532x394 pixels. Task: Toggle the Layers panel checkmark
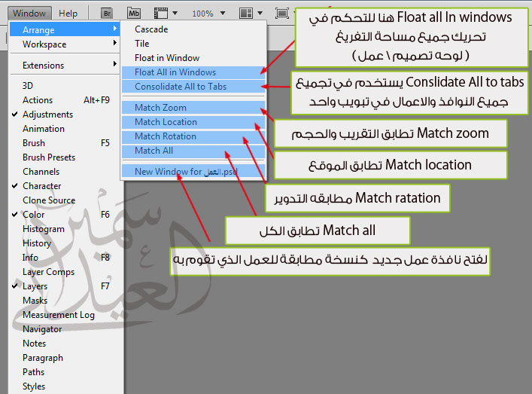(x=14, y=286)
